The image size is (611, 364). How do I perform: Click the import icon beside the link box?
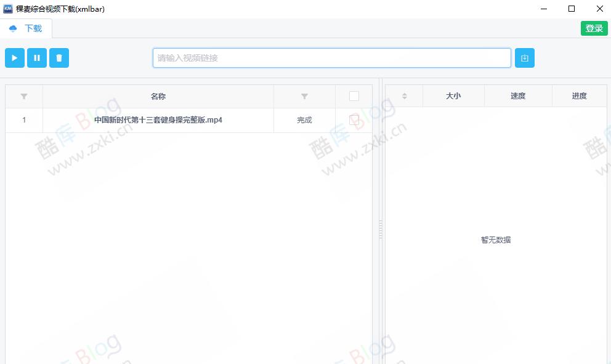(x=524, y=57)
